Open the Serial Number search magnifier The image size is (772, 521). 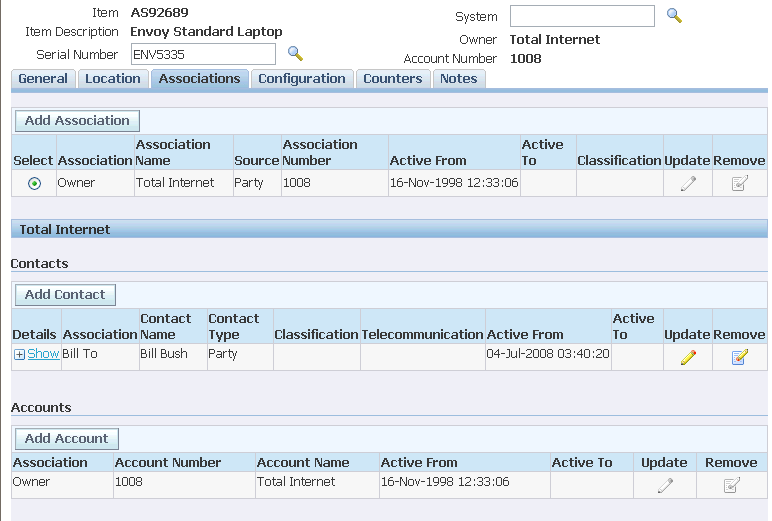click(x=295, y=53)
